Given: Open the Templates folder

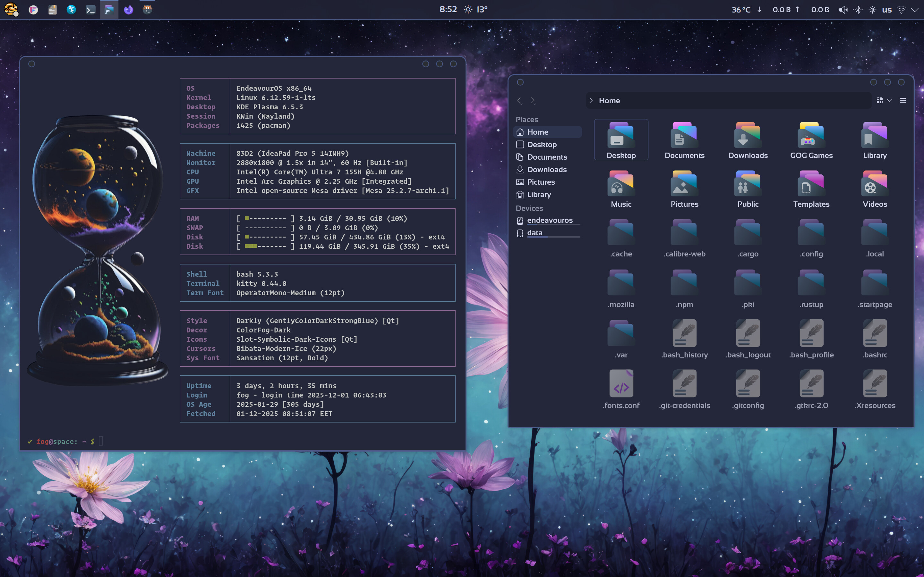Looking at the screenshot, I should click(x=811, y=189).
